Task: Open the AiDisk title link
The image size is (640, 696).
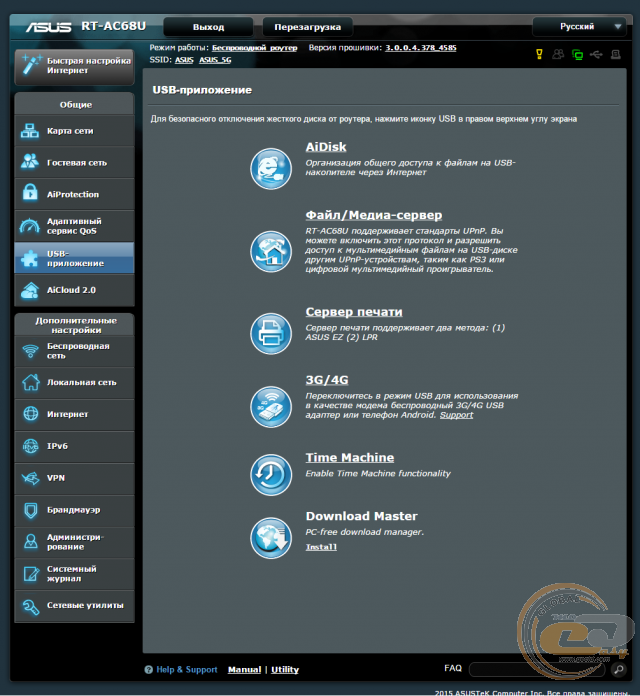Action: click(x=326, y=147)
